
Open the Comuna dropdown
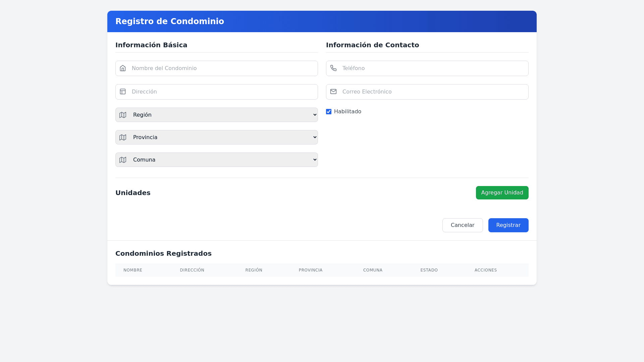pyautogui.click(x=221, y=160)
